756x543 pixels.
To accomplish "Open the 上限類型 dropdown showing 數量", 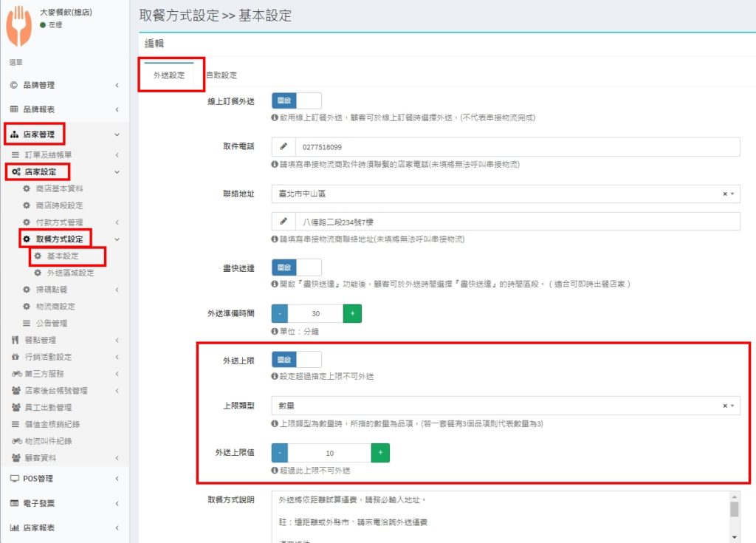I will pyautogui.click(x=505, y=406).
